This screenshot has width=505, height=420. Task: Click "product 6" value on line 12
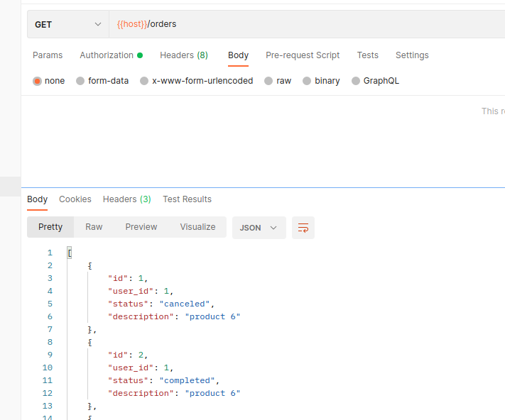[212, 393]
